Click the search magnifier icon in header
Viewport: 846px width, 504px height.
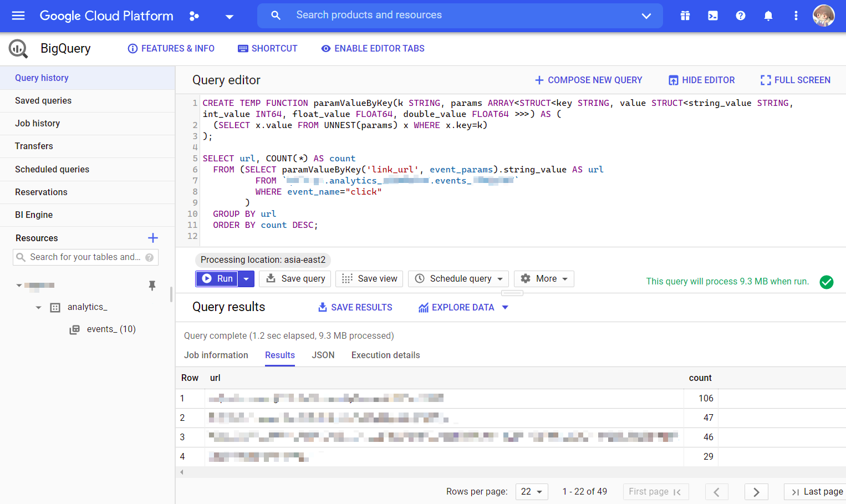click(276, 16)
